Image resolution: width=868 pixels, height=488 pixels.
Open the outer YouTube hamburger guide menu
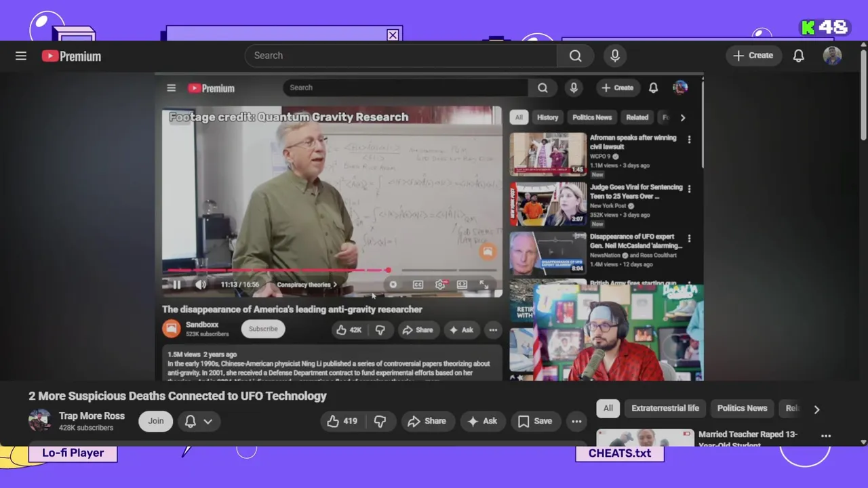point(21,56)
